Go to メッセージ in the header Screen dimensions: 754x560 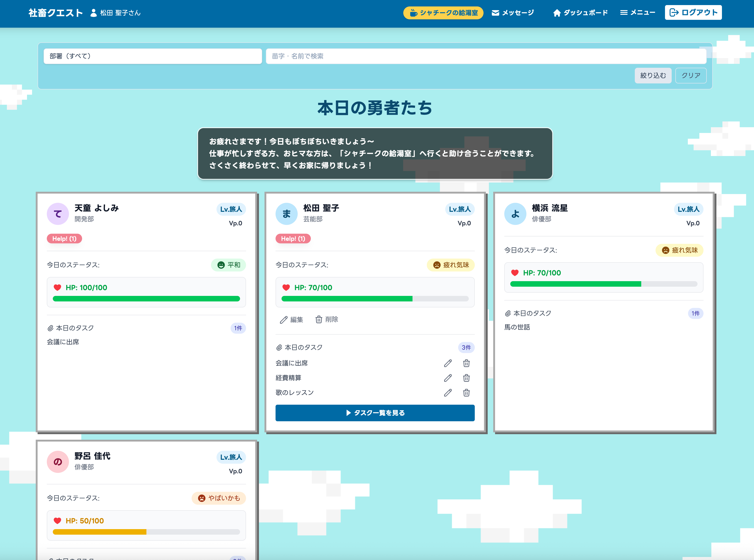513,12
